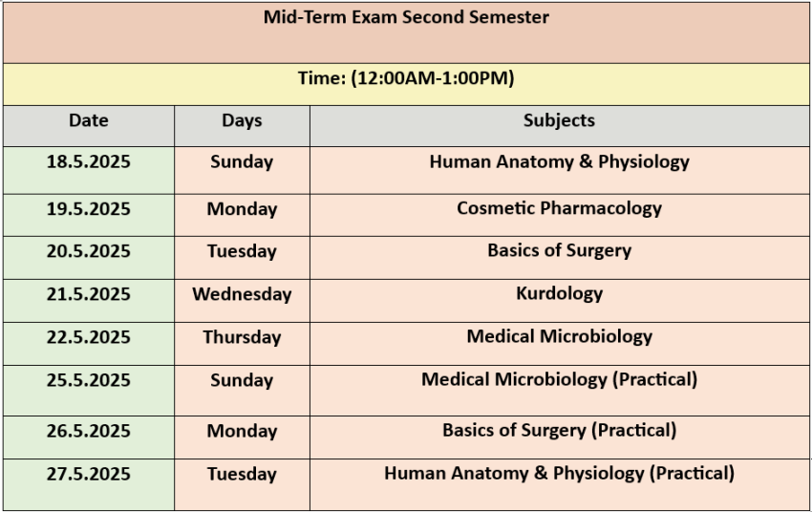The height and width of the screenshot is (512, 812).
Task: Select the Human Anatomy & Physiology cell
Action: [559, 170]
